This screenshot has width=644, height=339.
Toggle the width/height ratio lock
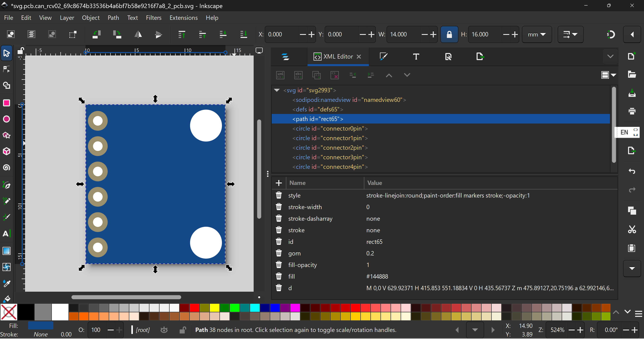coord(449,34)
